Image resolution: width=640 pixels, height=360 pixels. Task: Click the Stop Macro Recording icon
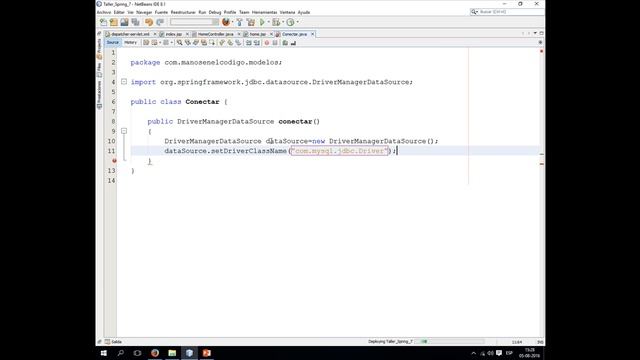275,42
